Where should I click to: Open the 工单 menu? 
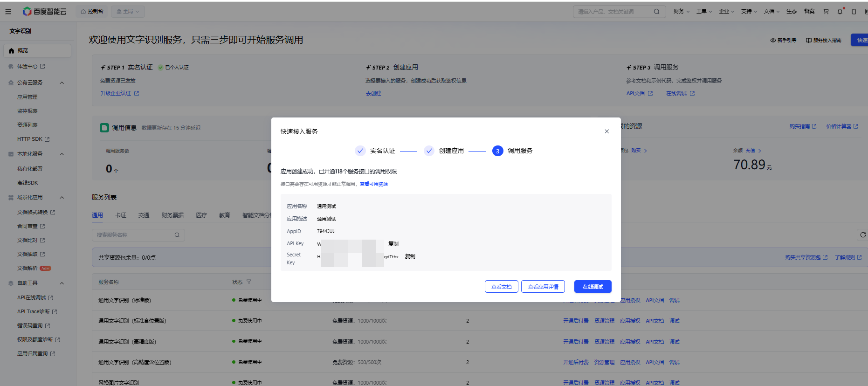pyautogui.click(x=704, y=12)
